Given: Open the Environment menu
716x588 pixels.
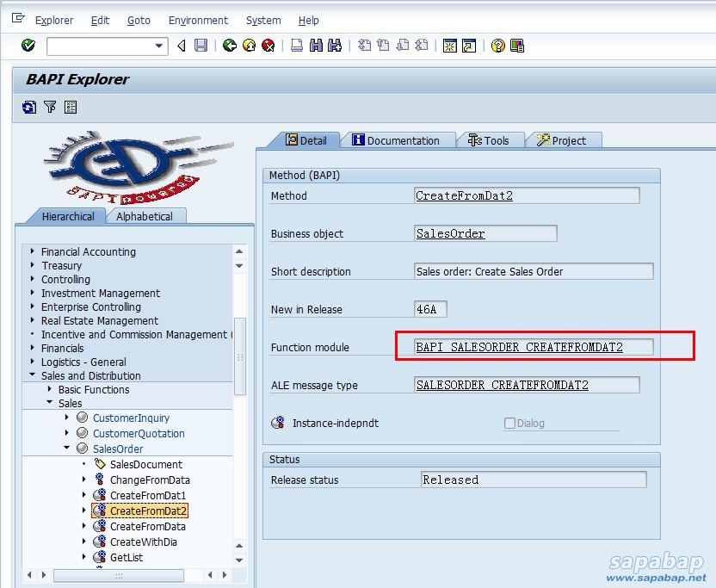Looking at the screenshot, I should point(198,21).
